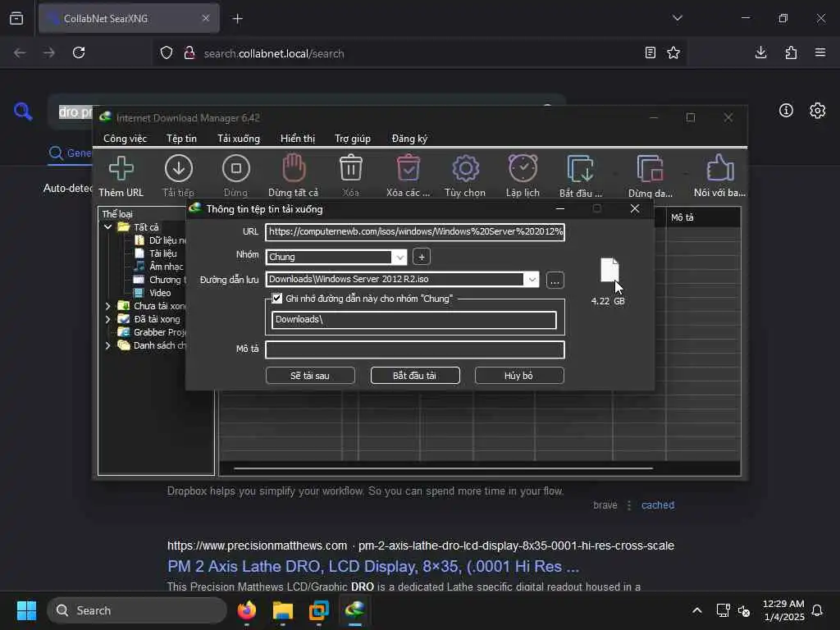Screen dimensions: 840x630
Task: Click the plus button beside Nhóm
Action: [x=422, y=257]
